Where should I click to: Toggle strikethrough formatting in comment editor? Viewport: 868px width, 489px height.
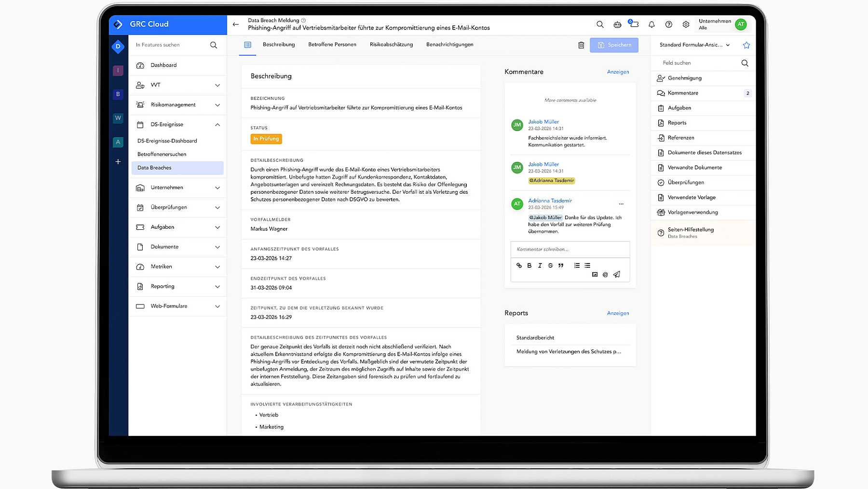[550, 265]
